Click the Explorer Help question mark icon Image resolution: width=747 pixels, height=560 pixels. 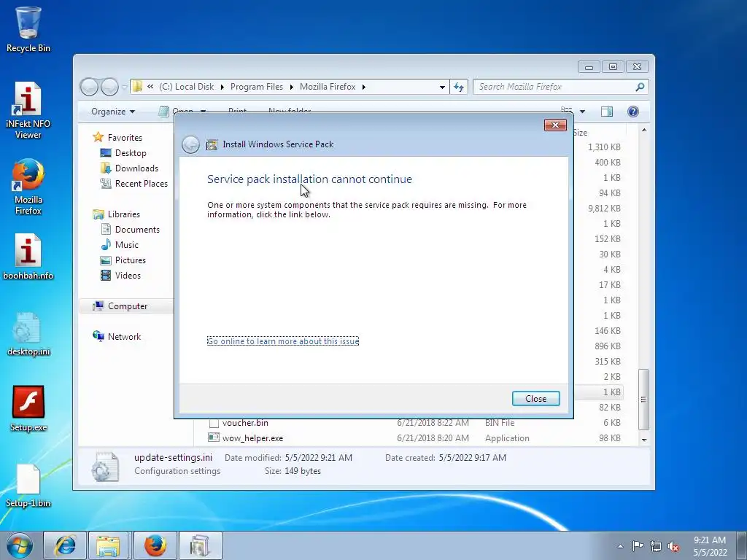click(632, 112)
